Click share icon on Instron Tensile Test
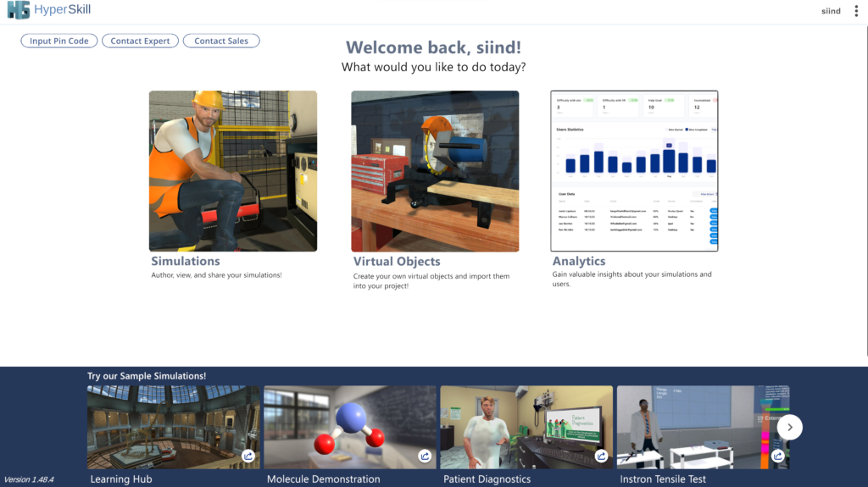The image size is (868, 487). 777,457
